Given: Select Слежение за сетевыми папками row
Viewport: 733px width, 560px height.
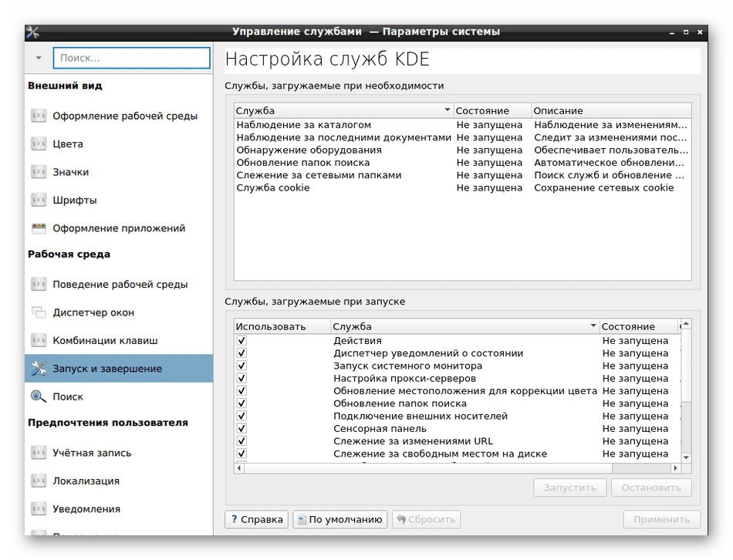Looking at the screenshot, I should click(462, 175).
